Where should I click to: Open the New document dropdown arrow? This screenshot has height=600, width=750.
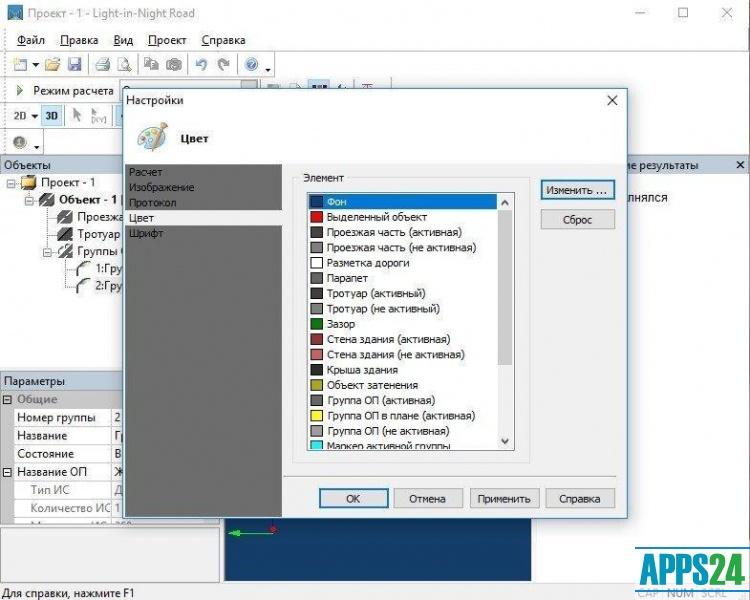[36, 65]
